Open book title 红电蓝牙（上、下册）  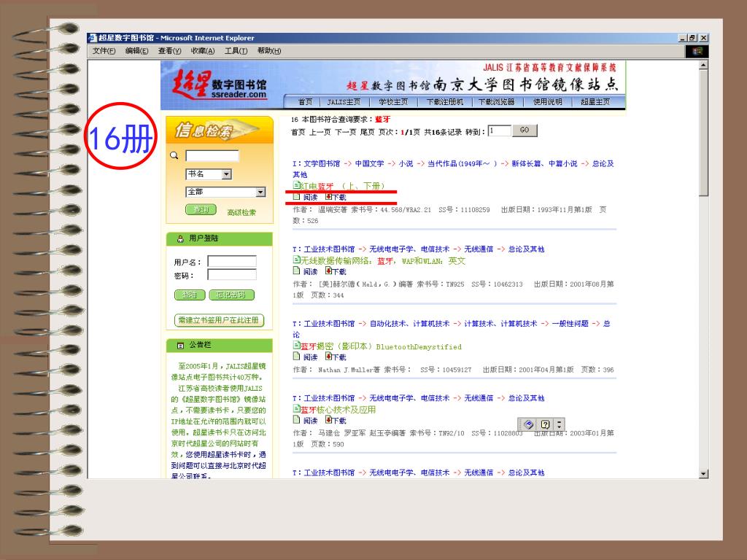click(x=342, y=186)
